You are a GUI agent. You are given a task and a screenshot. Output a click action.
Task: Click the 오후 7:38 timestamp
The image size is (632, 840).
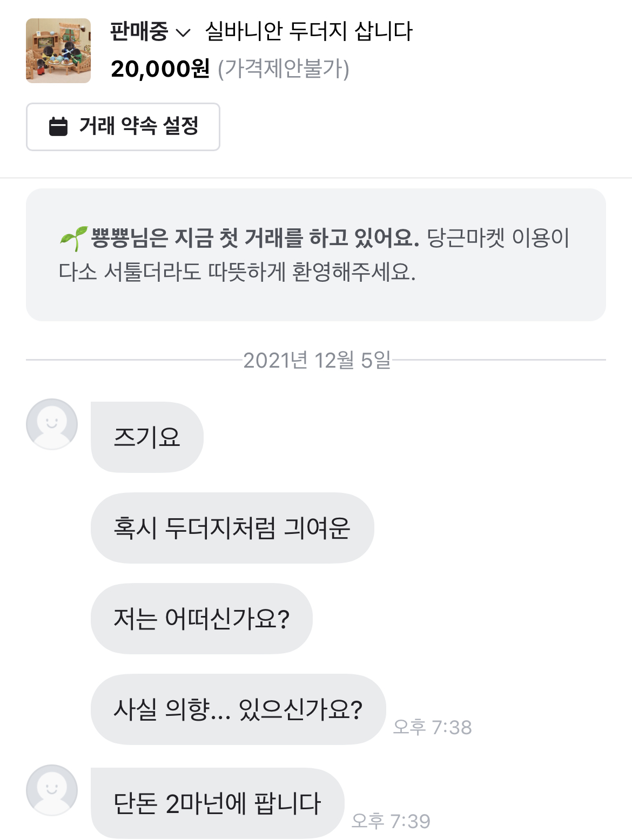tap(432, 727)
